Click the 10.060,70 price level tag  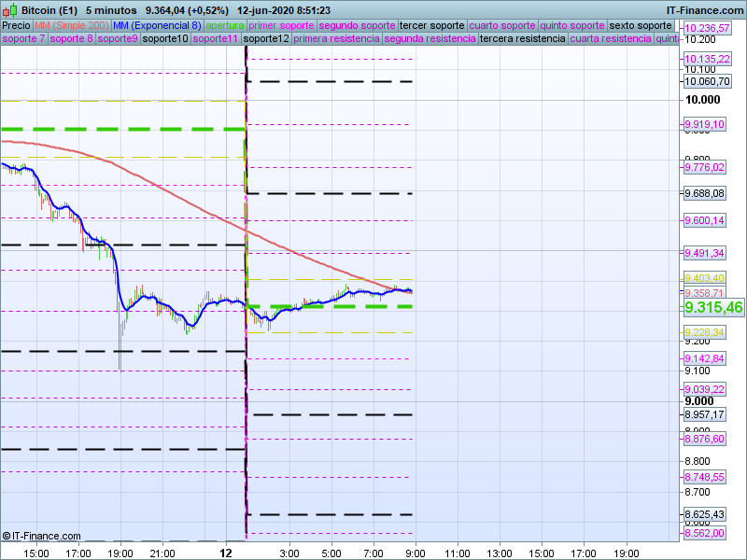[x=706, y=82]
